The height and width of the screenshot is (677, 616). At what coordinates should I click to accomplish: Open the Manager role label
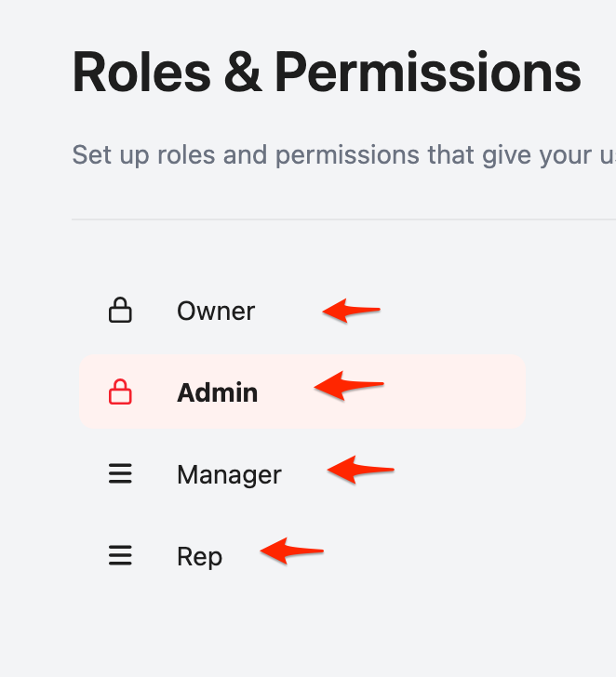click(229, 474)
